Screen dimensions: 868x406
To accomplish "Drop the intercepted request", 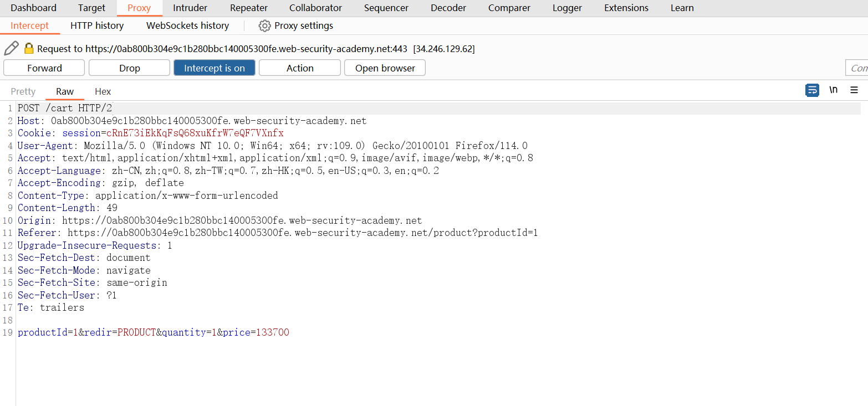I will point(129,68).
